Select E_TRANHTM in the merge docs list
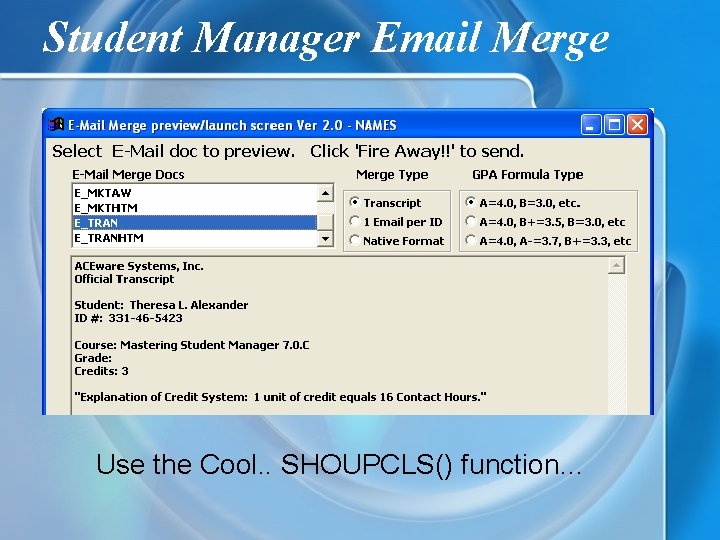 pos(195,238)
